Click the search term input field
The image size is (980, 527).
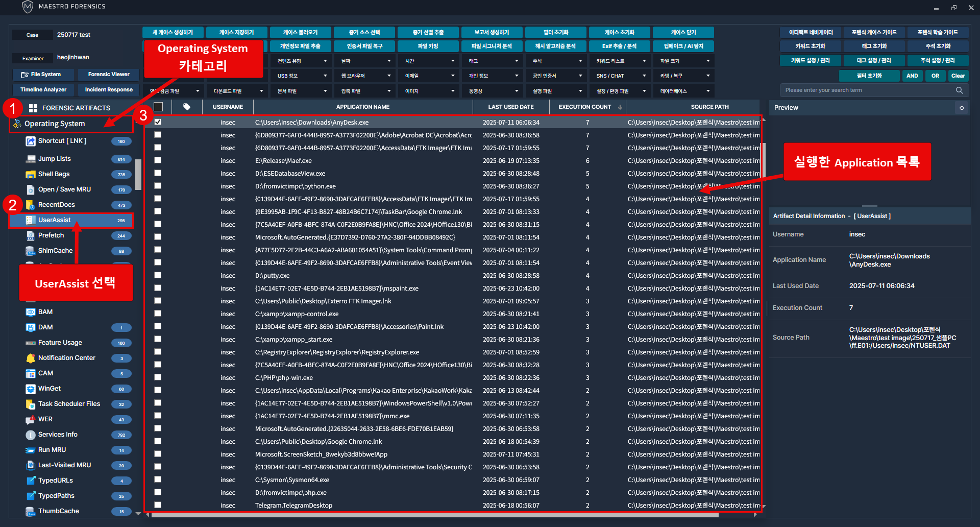pos(868,90)
